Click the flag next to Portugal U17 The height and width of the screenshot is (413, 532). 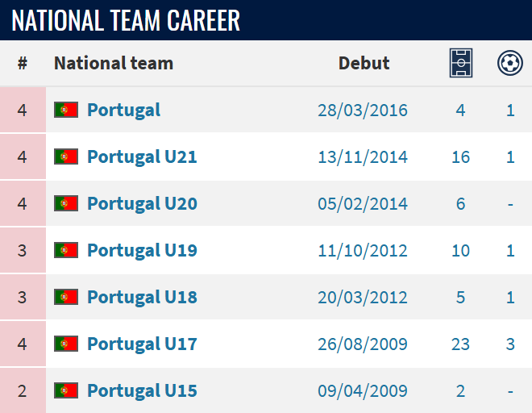[x=66, y=344]
